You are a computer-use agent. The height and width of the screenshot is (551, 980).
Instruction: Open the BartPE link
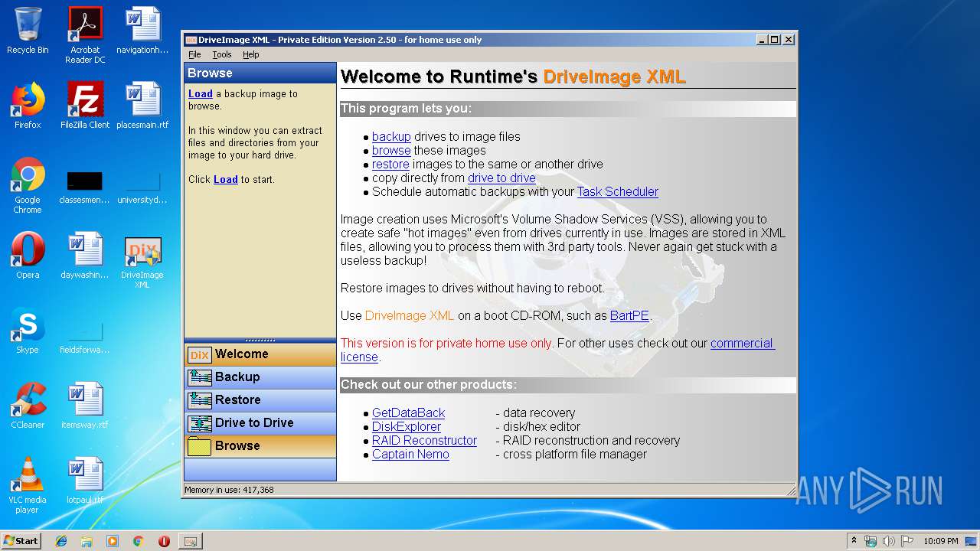point(629,316)
